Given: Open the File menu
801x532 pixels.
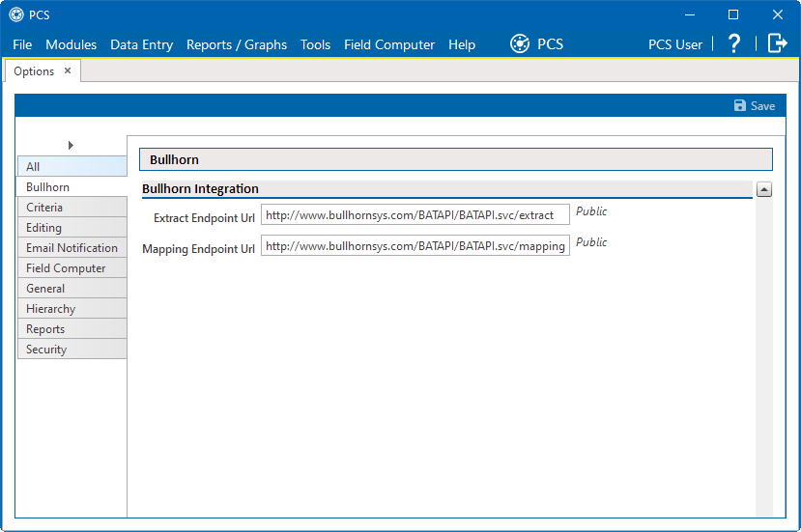Looking at the screenshot, I should 22,45.
